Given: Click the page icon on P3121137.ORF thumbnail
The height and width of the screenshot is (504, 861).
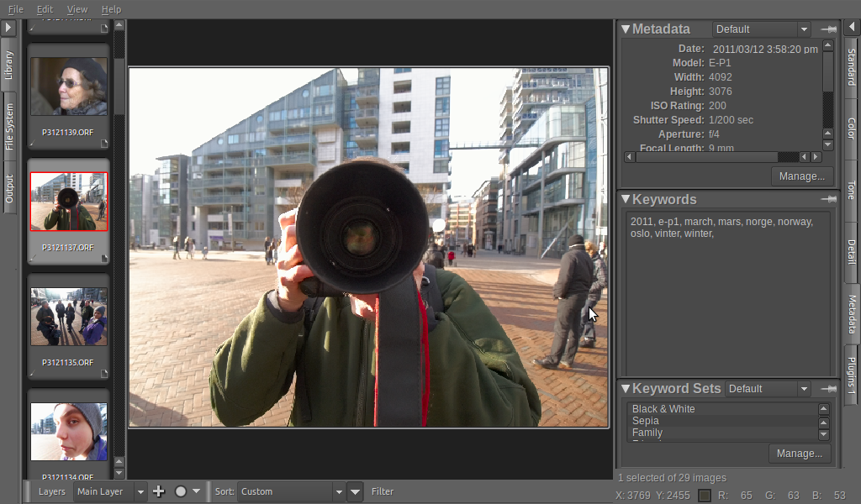Looking at the screenshot, I should pyautogui.click(x=104, y=259).
